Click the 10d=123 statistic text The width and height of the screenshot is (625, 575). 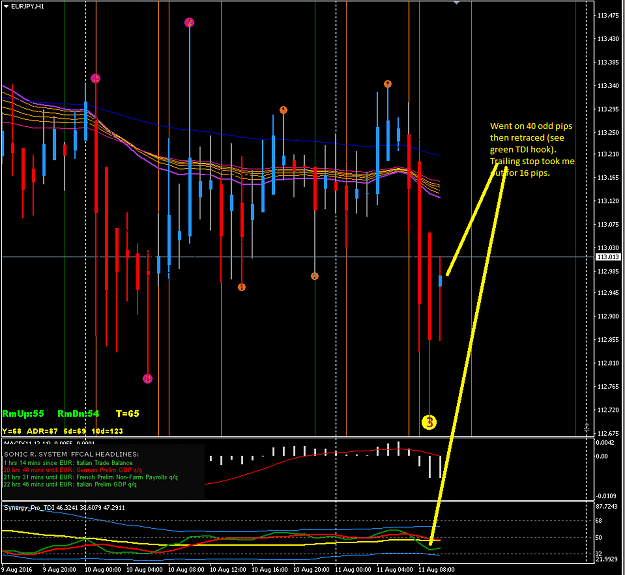(x=107, y=431)
